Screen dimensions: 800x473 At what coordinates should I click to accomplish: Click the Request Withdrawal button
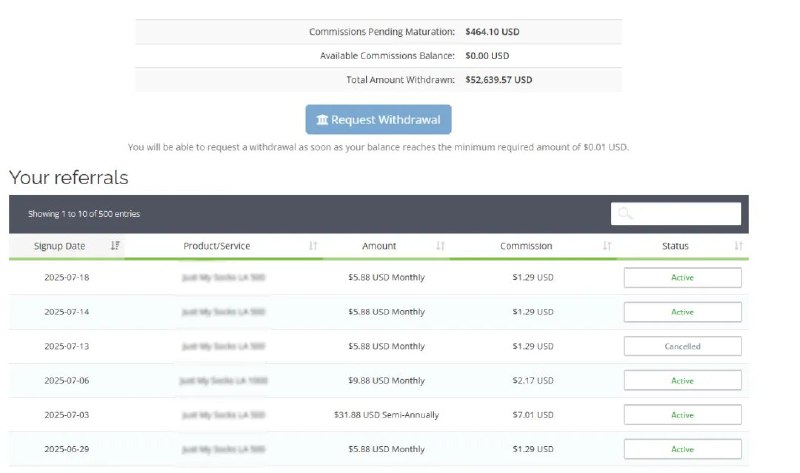[378, 120]
